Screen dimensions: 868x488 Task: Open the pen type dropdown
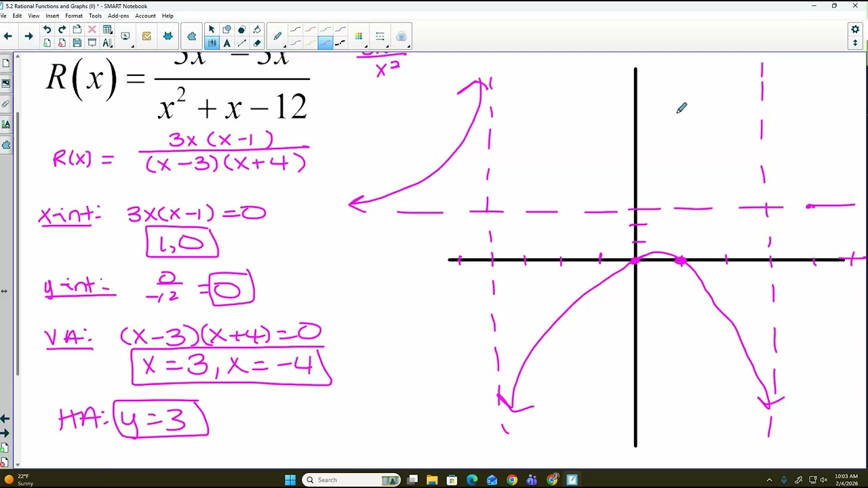277,36
